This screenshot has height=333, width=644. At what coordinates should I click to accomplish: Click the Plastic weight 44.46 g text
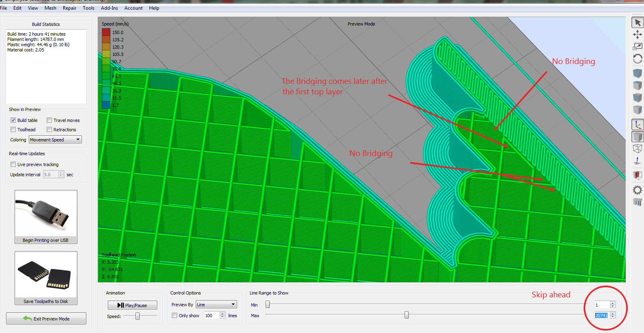39,45
